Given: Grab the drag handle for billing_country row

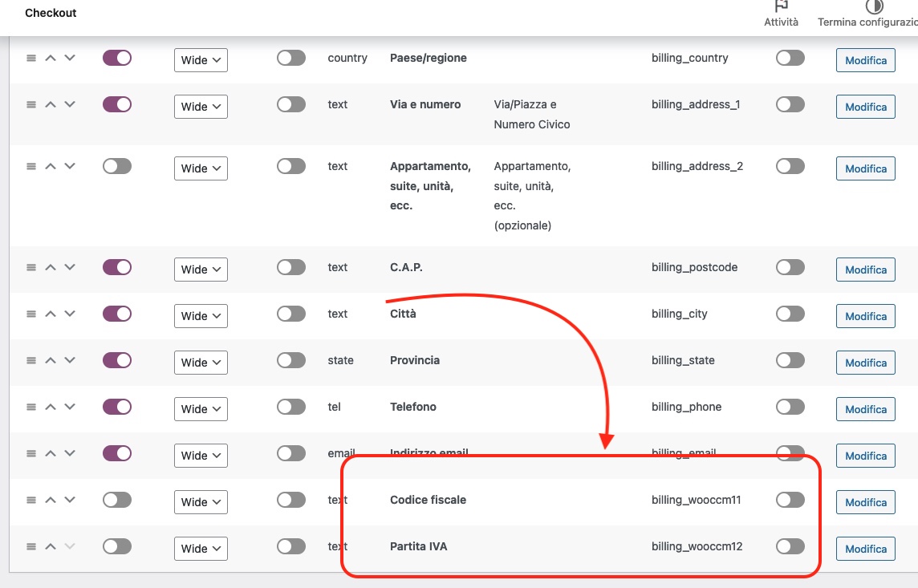Looking at the screenshot, I should coord(31,58).
